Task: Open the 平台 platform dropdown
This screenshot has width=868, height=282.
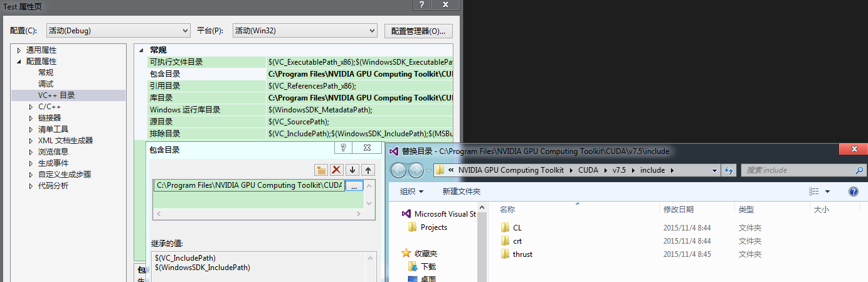Action: click(x=304, y=30)
